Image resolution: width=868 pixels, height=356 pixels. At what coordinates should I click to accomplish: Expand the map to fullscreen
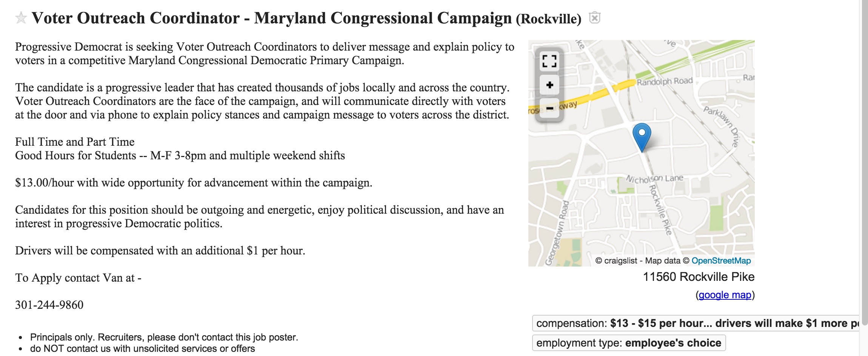(x=549, y=61)
